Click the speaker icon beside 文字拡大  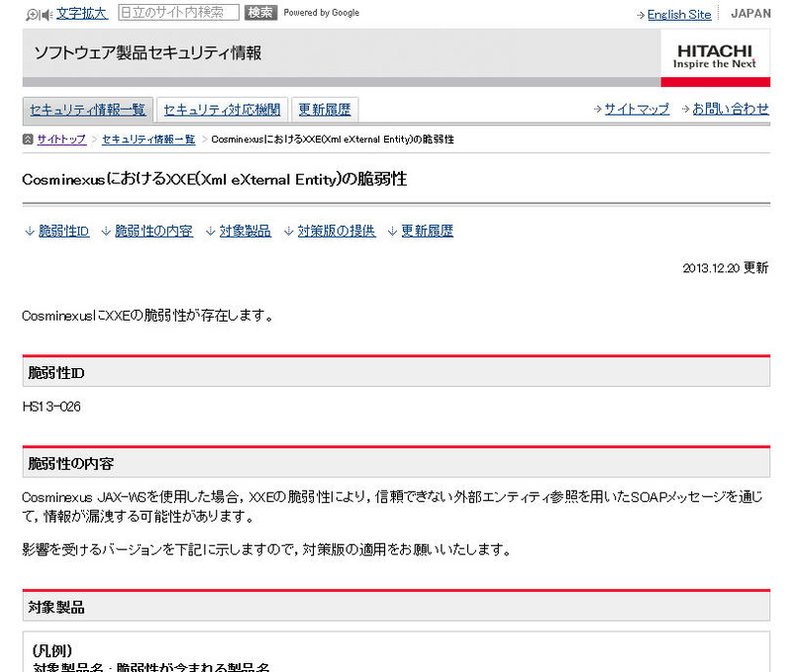pyautogui.click(x=47, y=14)
